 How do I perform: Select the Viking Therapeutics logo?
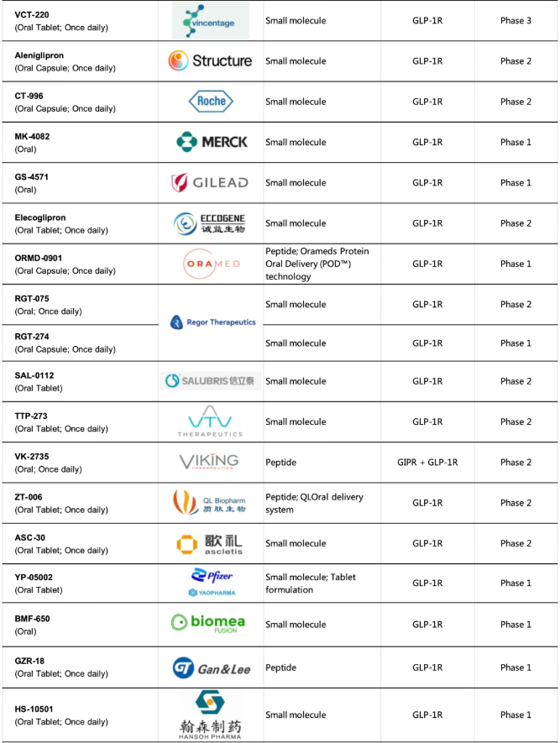tap(209, 462)
